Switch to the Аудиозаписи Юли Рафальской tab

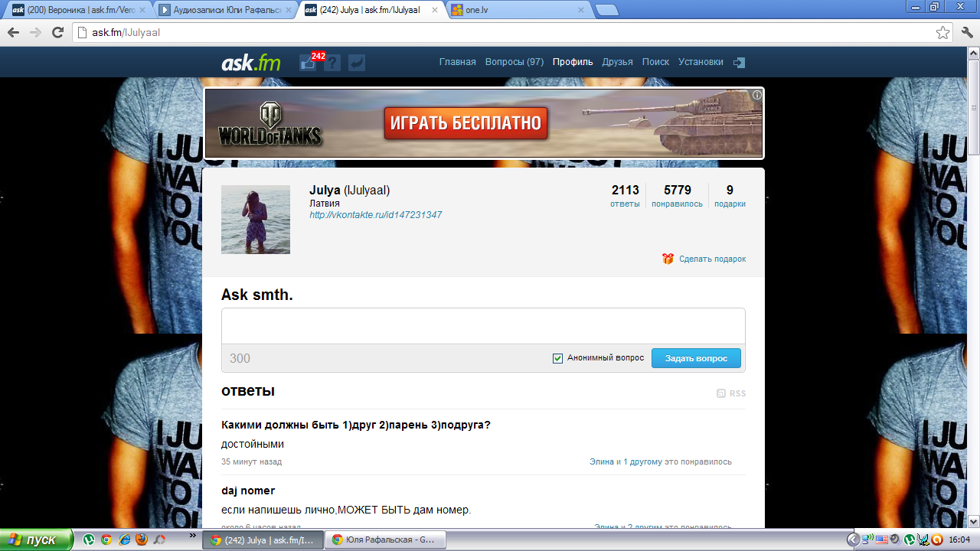click(225, 11)
